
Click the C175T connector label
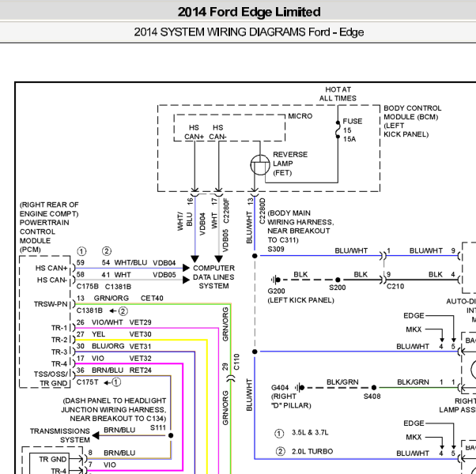point(87,382)
